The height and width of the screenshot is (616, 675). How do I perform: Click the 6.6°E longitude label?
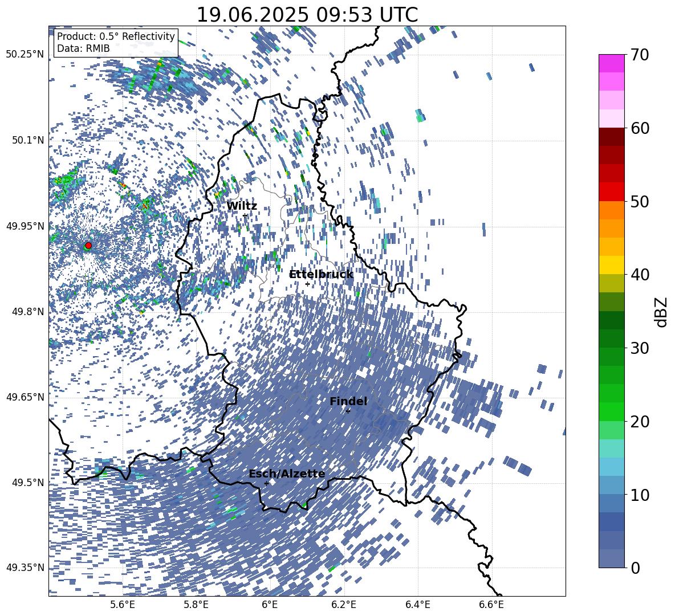(x=491, y=605)
